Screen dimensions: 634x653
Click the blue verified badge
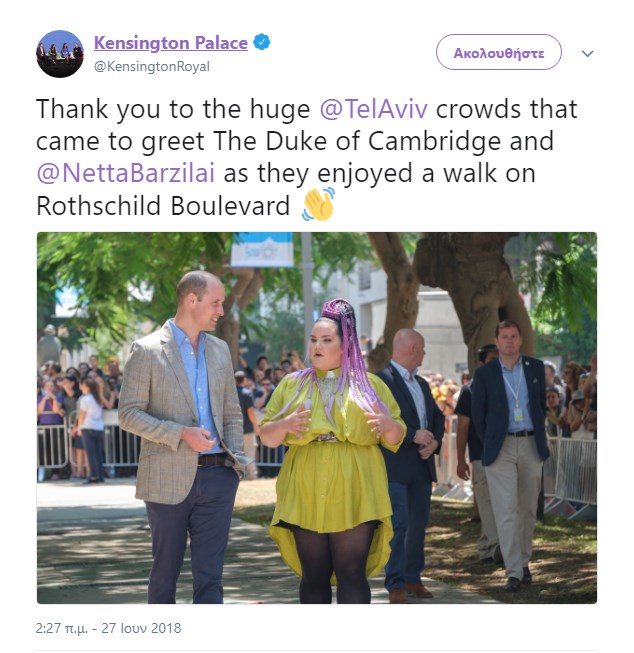[x=262, y=42]
